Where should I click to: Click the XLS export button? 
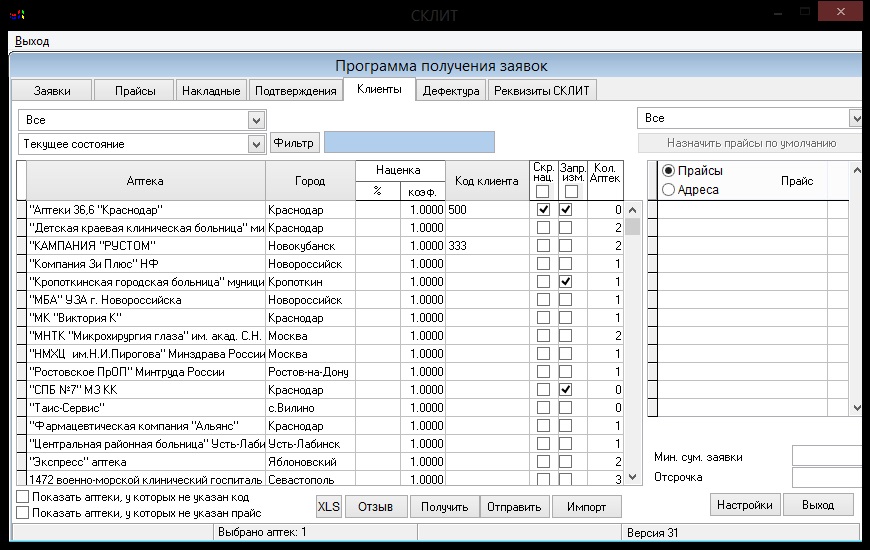329,506
